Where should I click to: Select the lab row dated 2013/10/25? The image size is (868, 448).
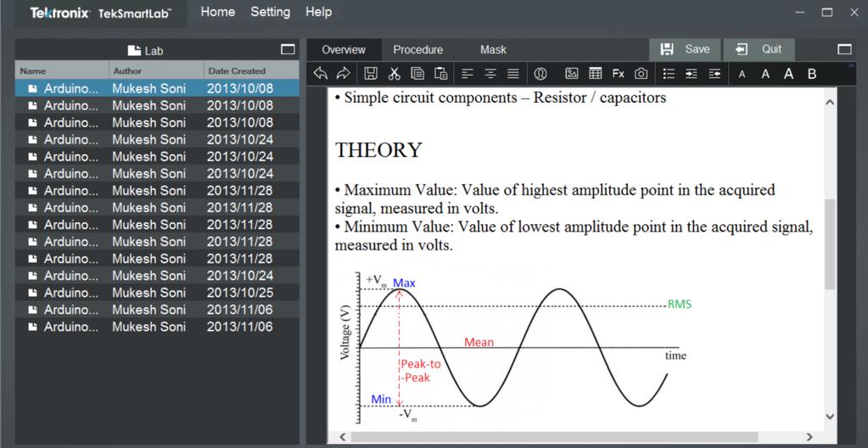pyautogui.click(x=157, y=293)
